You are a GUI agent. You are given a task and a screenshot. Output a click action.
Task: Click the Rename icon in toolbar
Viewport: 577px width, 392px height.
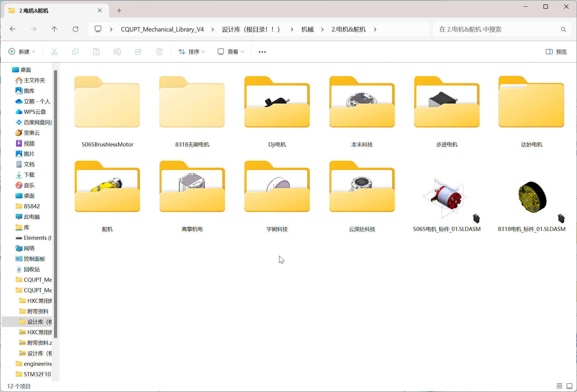(117, 52)
